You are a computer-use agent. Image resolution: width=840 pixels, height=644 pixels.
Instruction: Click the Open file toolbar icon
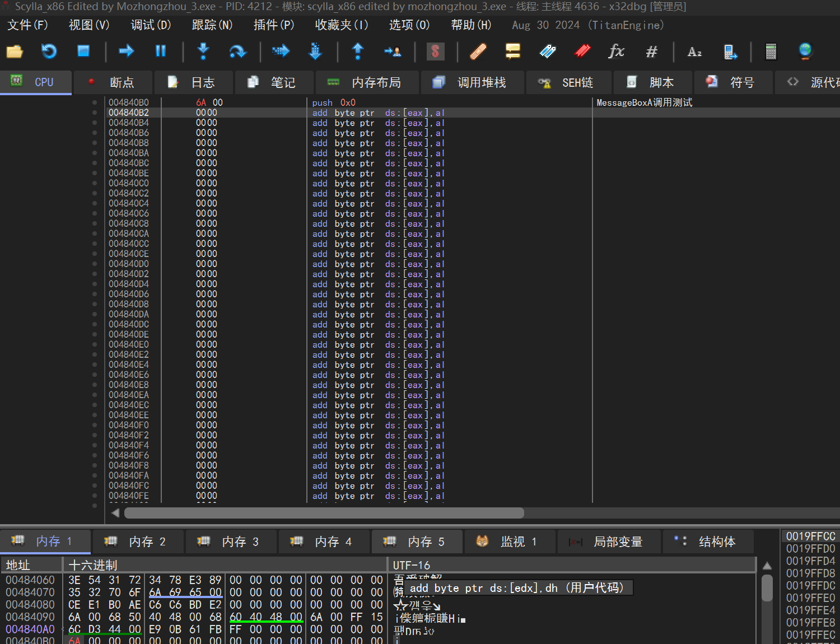(15, 52)
